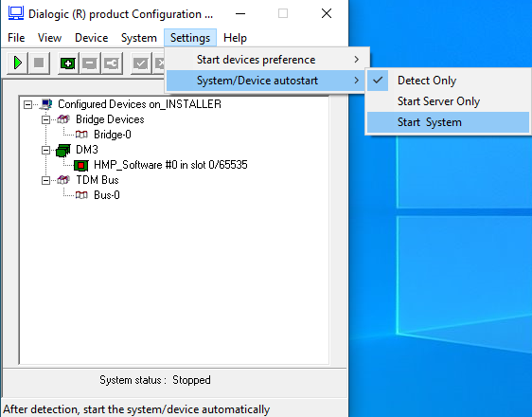Select the TDM Bus label
This screenshot has width=532, height=417.
pos(98,180)
